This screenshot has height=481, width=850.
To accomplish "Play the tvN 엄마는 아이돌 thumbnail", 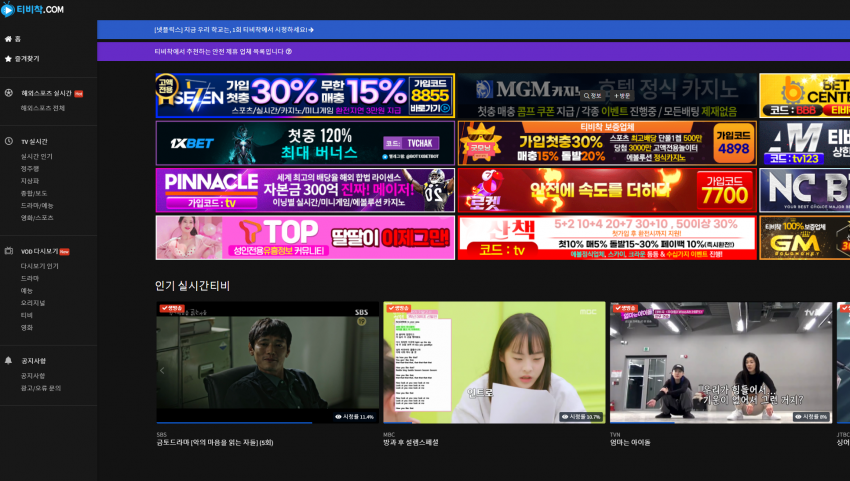I will [x=721, y=362].
